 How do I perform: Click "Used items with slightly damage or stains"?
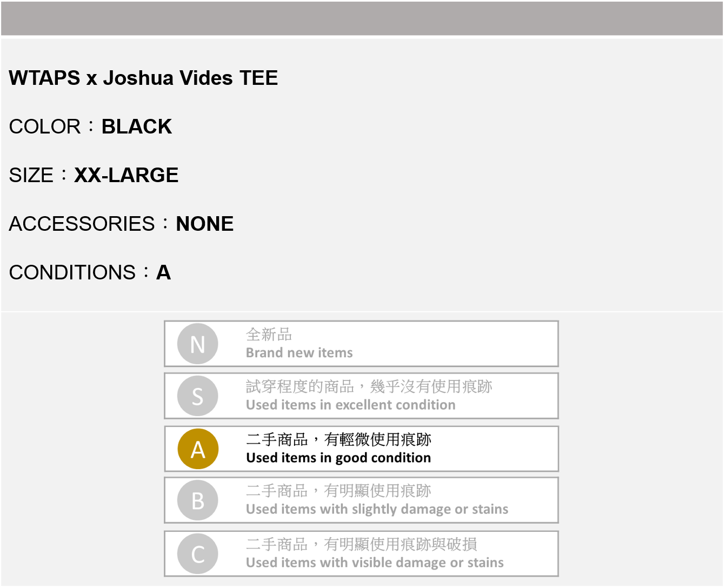click(x=377, y=509)
